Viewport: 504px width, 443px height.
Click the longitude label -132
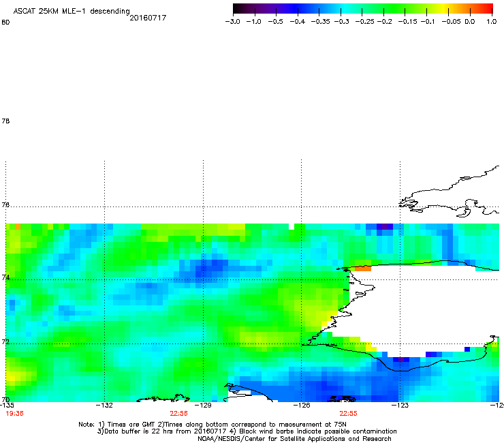coord(104,406)
